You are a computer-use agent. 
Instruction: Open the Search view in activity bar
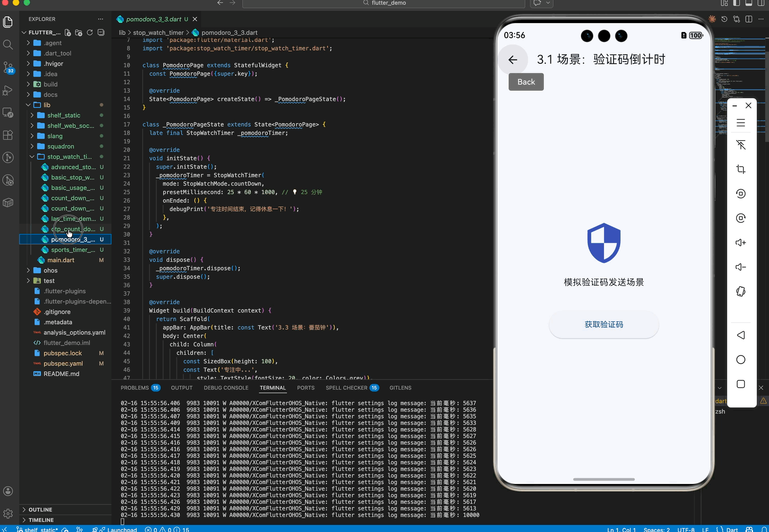point(8,45)
